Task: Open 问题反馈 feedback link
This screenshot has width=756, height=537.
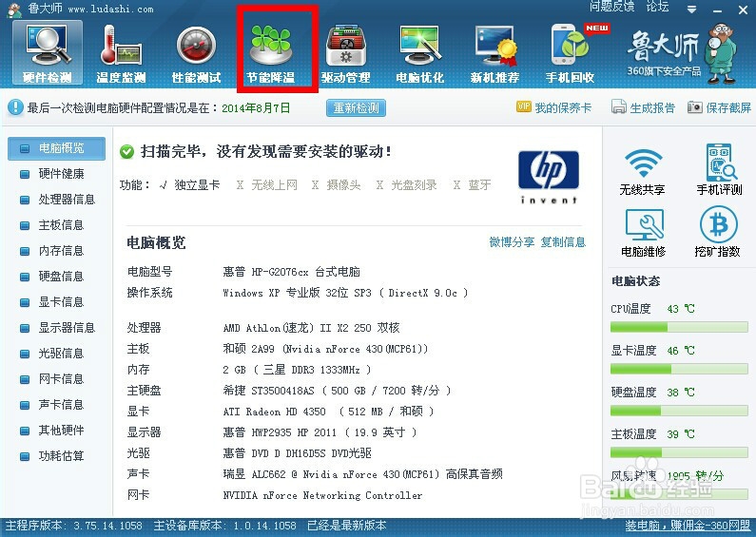Action: coord(611,7)
